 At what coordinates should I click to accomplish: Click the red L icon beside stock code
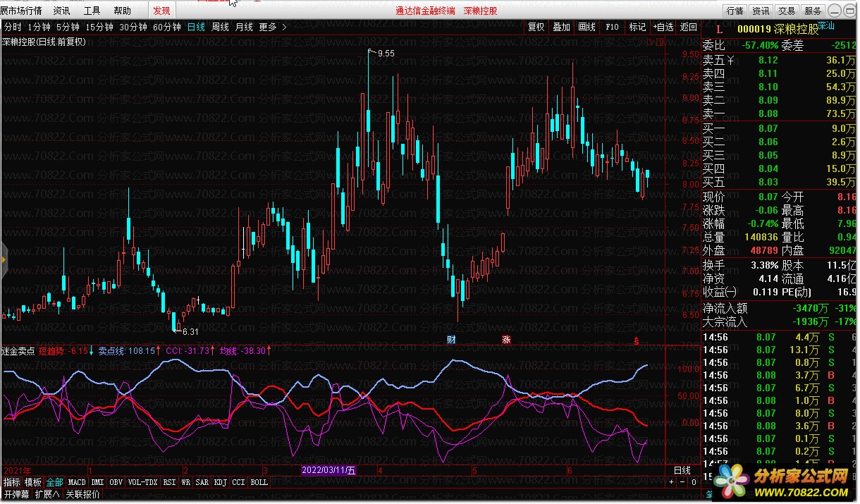[719, 29]
